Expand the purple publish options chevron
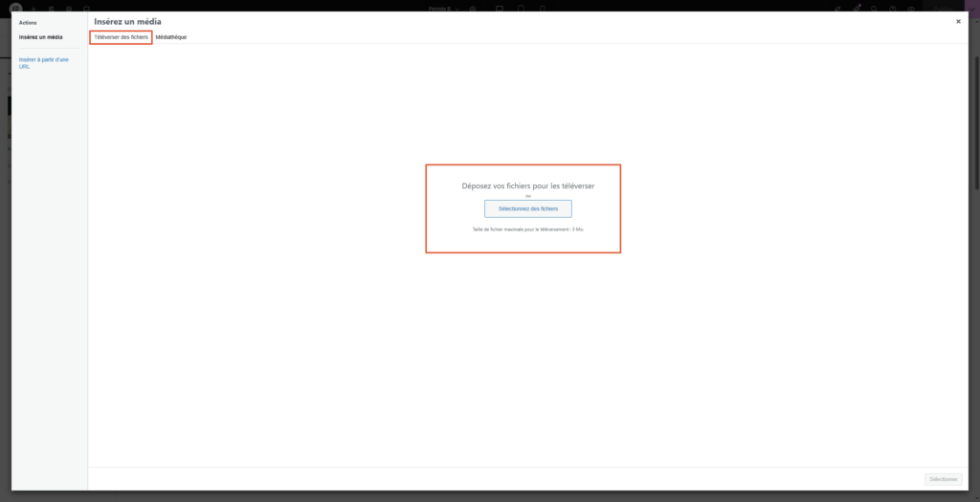The image size is (980, 502). 971,8
